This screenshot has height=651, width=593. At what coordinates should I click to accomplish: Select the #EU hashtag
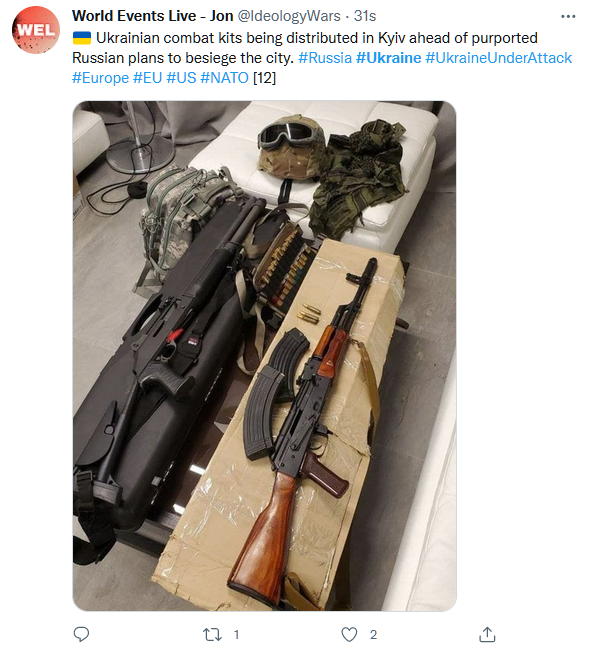click(x=147, y=78)
